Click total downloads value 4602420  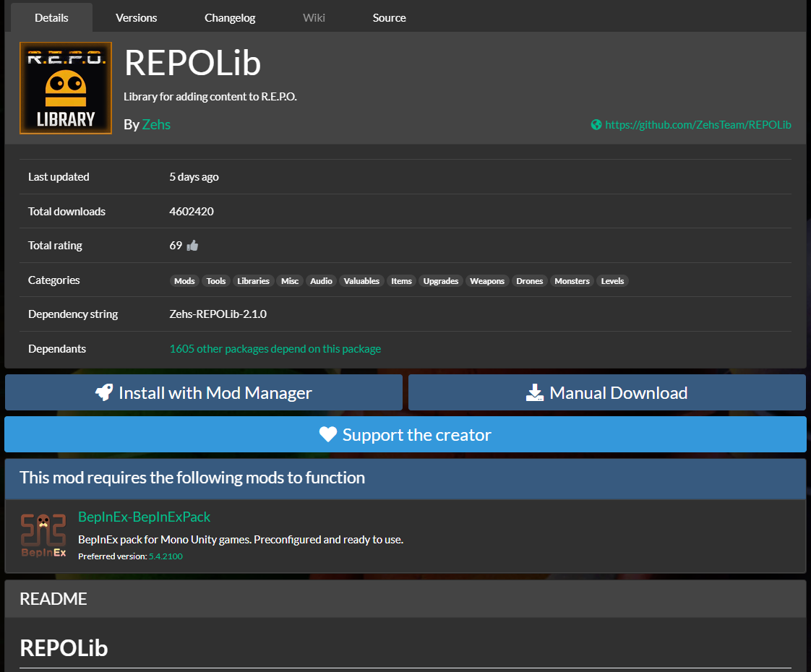pyautogui.click(x=192, y=212)
